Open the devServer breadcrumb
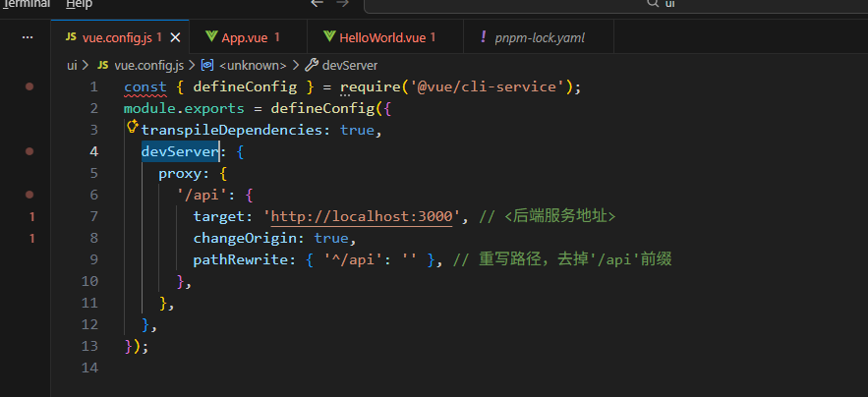This screenshot has width=868, height=397. 341,65
